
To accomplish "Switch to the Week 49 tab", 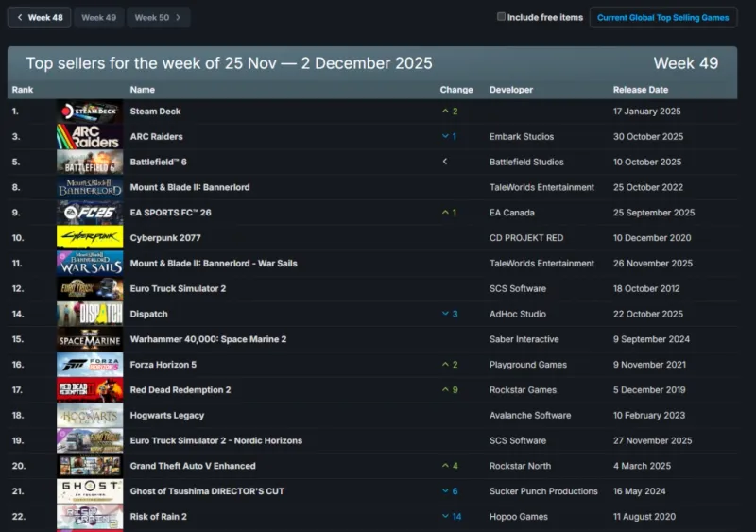I will tap(99, 17).
